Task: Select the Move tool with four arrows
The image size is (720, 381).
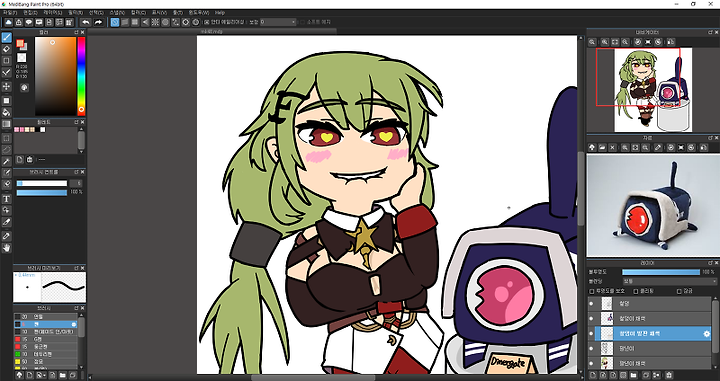Action: point(6,86)
